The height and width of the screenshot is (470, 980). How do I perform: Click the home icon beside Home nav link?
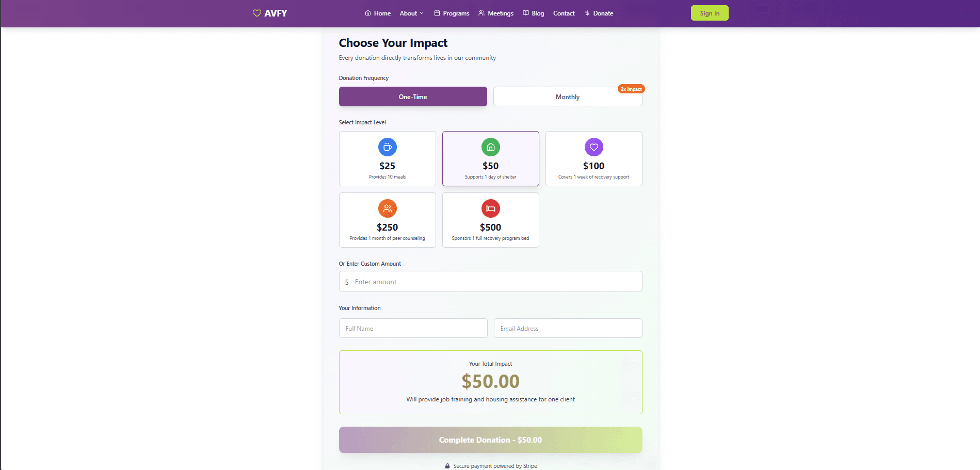367,12
